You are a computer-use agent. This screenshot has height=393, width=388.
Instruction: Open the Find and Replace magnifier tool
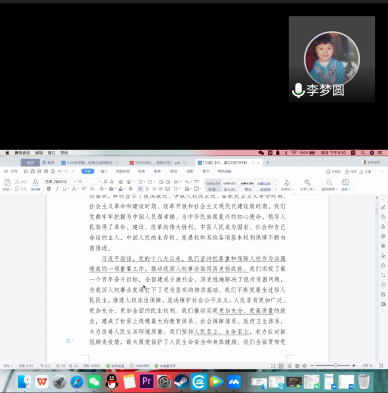[x=329, y=183]
